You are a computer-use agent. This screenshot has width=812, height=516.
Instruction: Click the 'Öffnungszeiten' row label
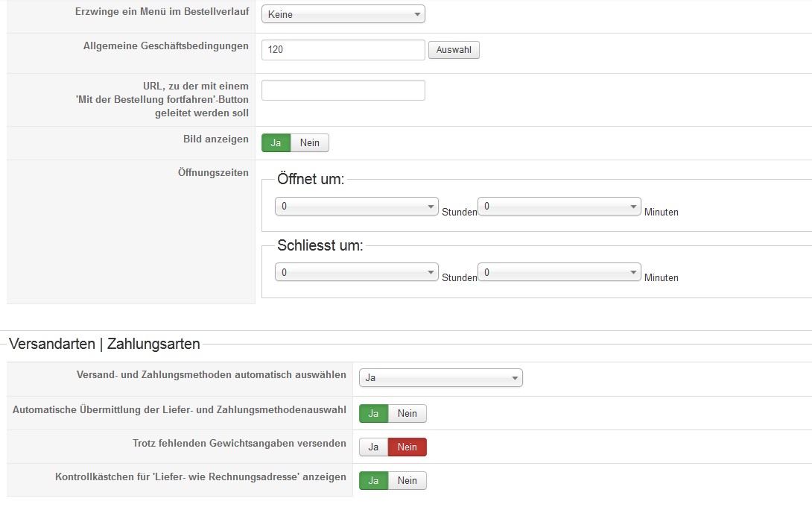click(x=213, y=173)
